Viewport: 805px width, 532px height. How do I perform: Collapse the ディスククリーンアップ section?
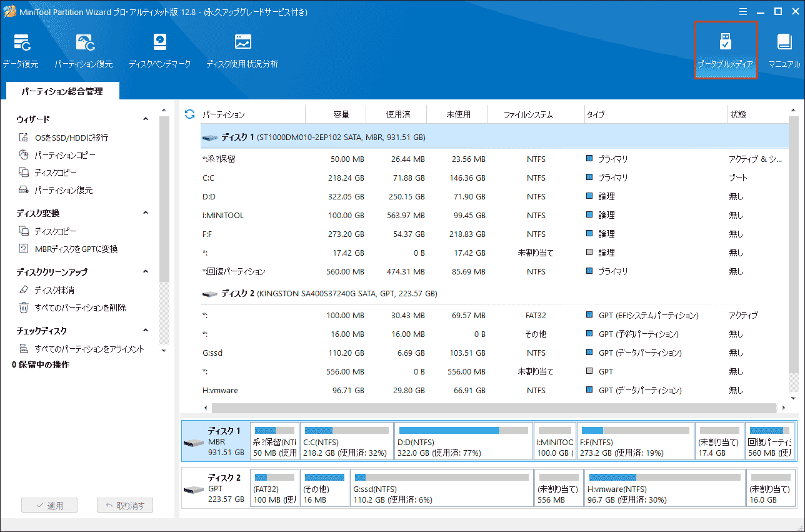pos(146,271)
